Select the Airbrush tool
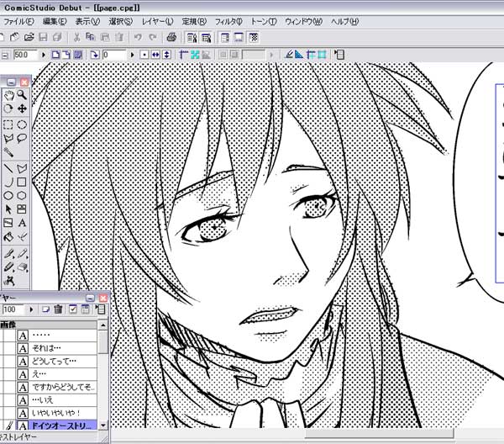504x444 pixels. pyautogui.click(x=8, y=281)
